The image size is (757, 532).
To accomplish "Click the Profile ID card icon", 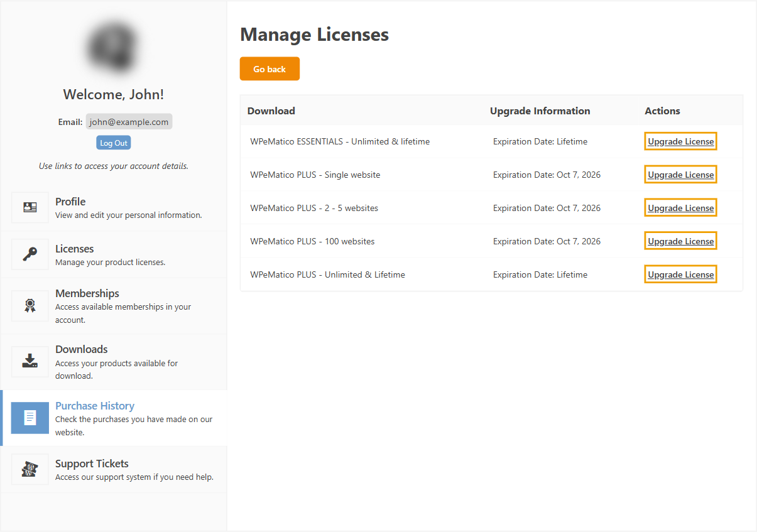I will (30, 207).
